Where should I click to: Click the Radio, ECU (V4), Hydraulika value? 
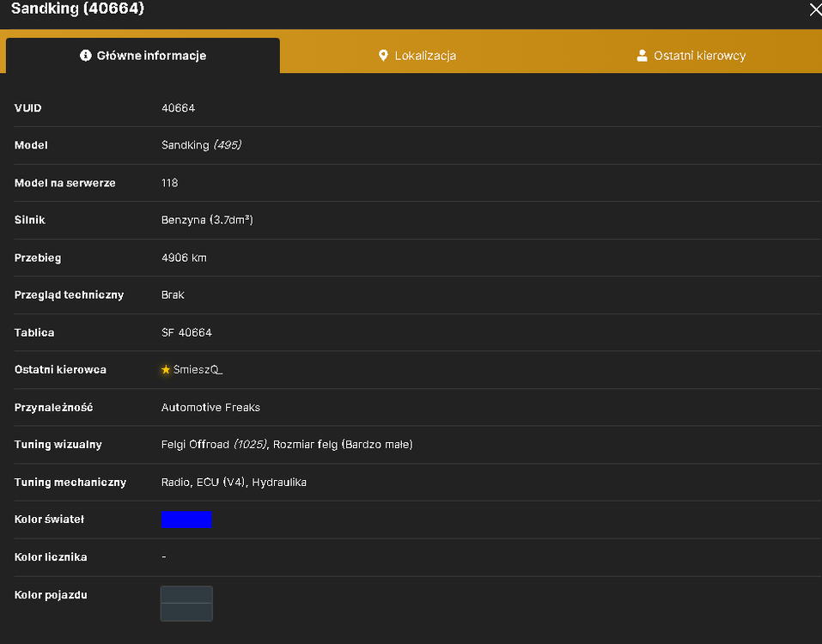[234, 482]
